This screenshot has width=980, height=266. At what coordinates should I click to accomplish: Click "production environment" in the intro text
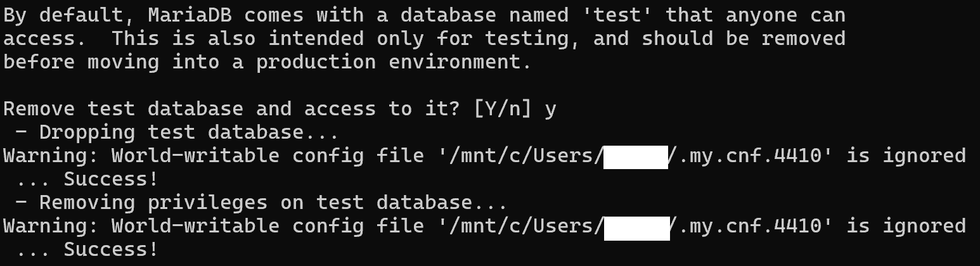[393, 62]
